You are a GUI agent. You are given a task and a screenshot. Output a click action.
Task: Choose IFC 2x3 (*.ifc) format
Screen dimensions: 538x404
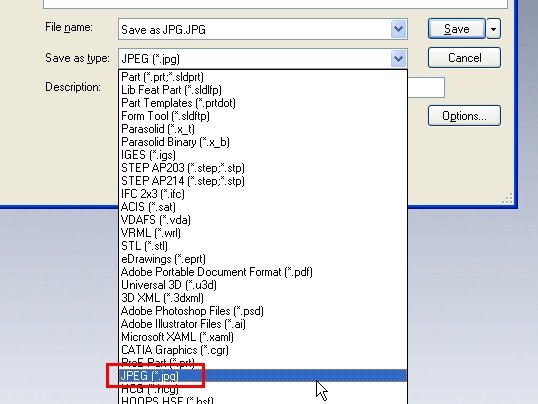coord(263,194)
